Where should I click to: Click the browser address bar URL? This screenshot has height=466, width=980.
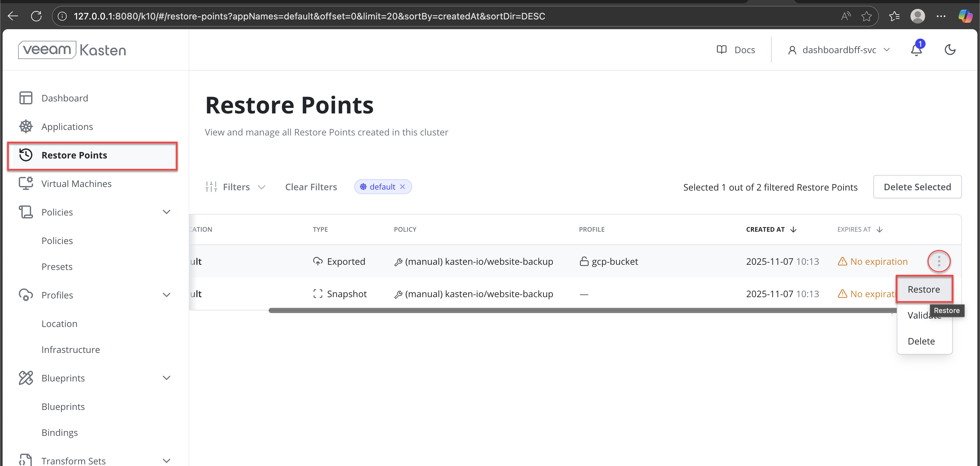coord(309,16)
